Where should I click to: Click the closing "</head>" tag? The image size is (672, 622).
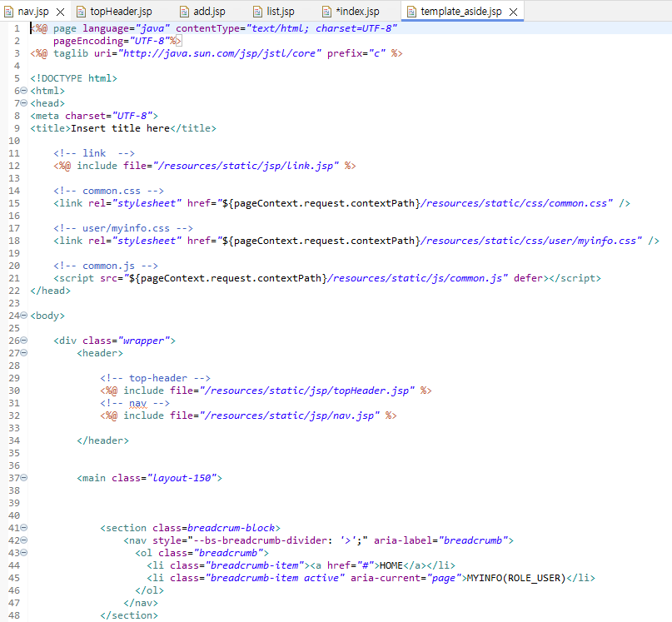50,291
